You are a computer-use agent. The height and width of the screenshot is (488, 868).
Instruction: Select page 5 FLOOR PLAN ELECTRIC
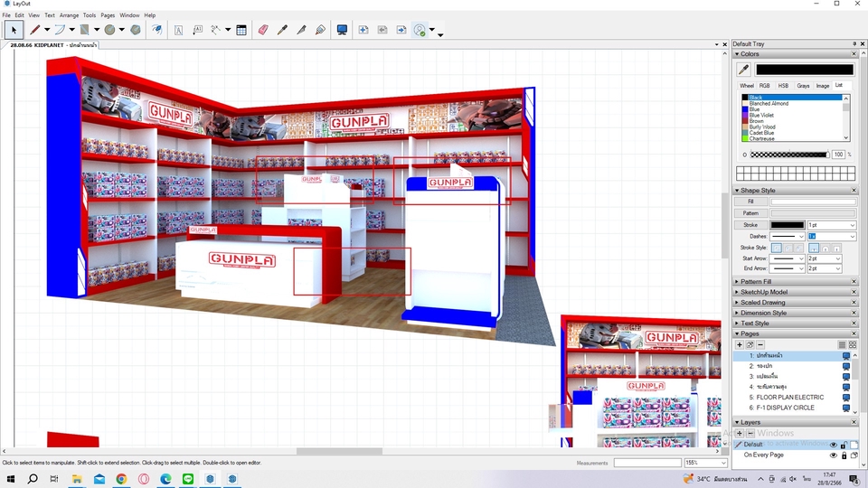(x=790, y=398)
